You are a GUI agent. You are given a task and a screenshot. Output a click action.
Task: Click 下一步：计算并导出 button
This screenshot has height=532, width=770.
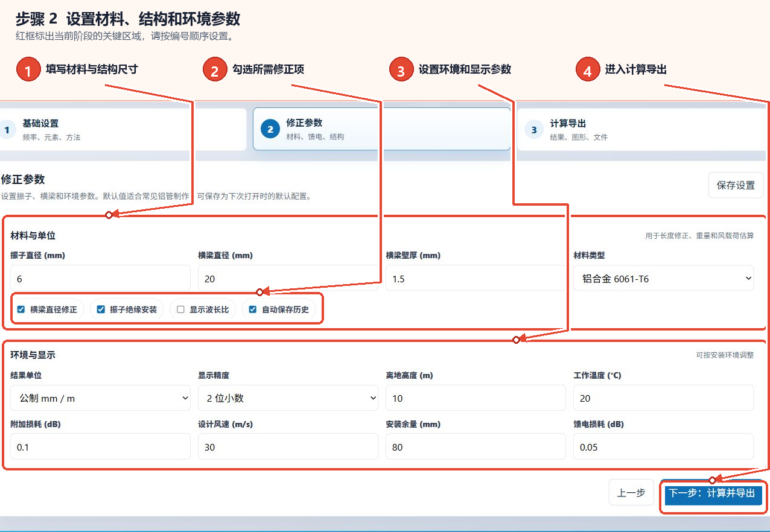pos(713,493)
